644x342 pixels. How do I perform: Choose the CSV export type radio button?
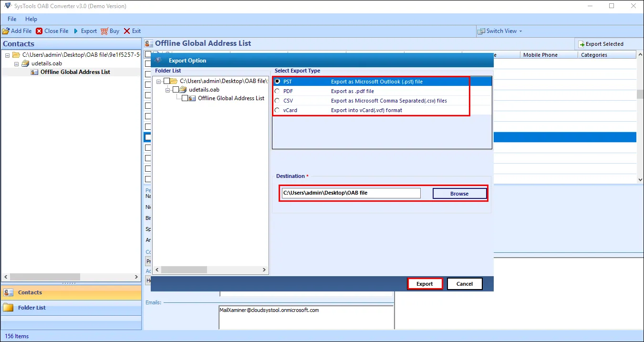tap(277, 101)
